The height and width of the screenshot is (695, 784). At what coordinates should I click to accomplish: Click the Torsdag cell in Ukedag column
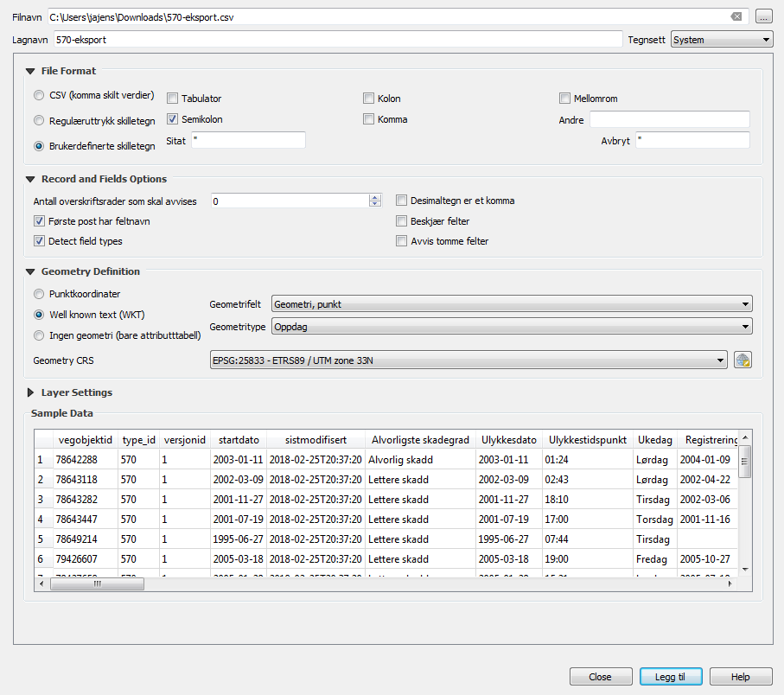point(655,519)
